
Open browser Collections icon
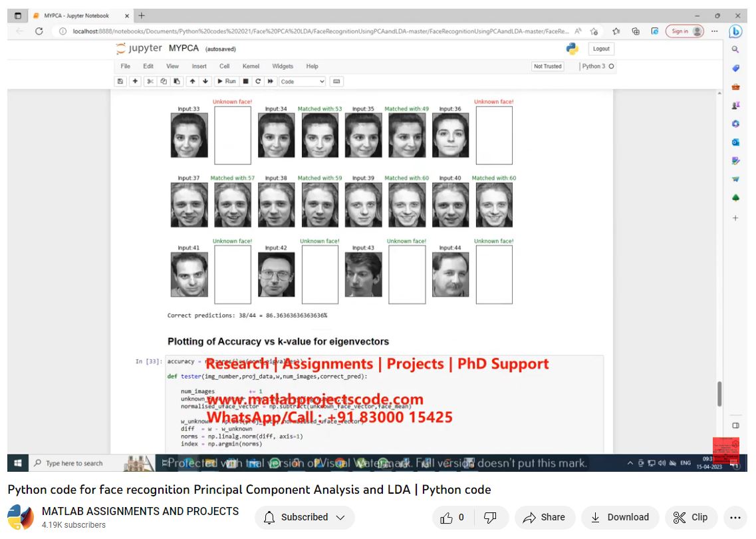636,31
